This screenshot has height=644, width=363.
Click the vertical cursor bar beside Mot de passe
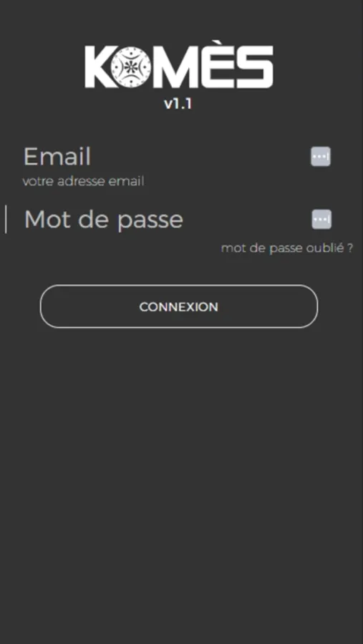pyautogui.click(x=6, y=220)
